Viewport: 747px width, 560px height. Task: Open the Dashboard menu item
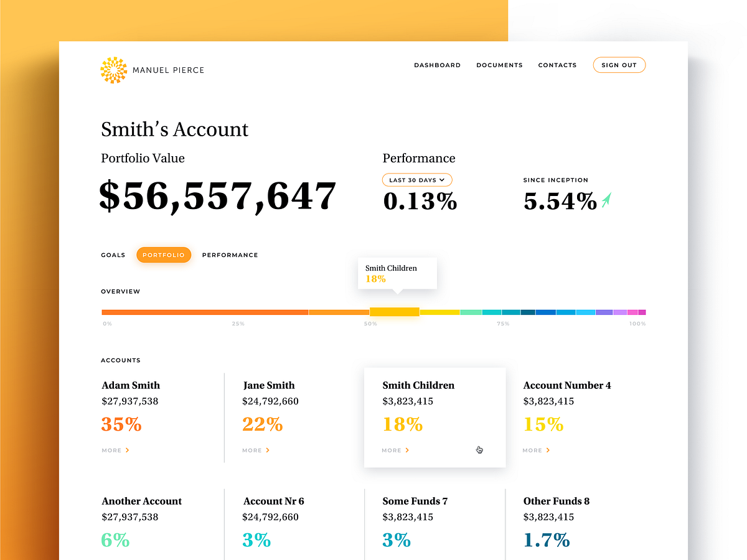(x=437, y=65)
